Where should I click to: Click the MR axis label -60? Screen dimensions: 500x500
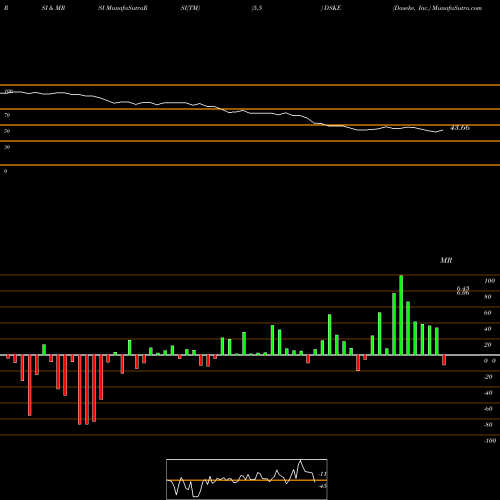[x=488, y=409]
